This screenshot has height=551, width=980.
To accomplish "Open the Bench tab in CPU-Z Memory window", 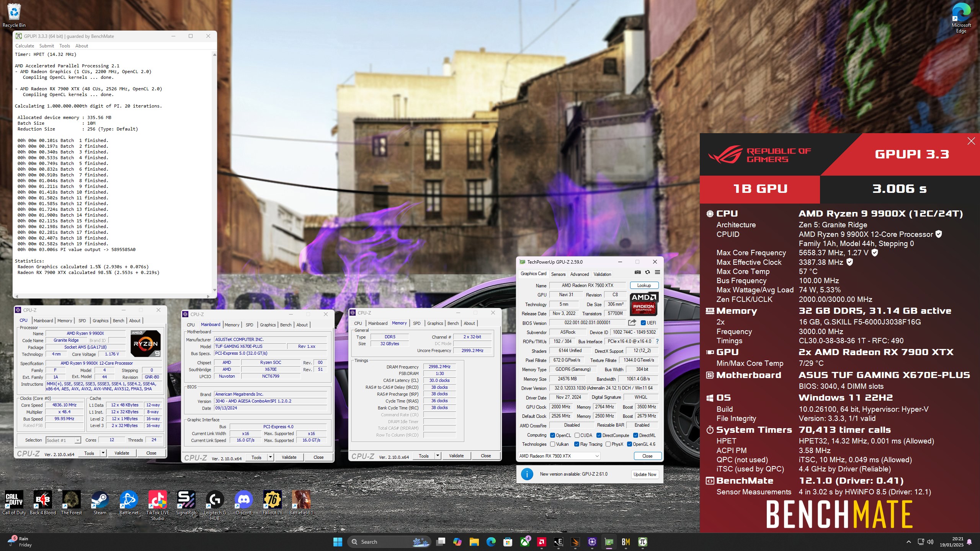I will [453, 323].
